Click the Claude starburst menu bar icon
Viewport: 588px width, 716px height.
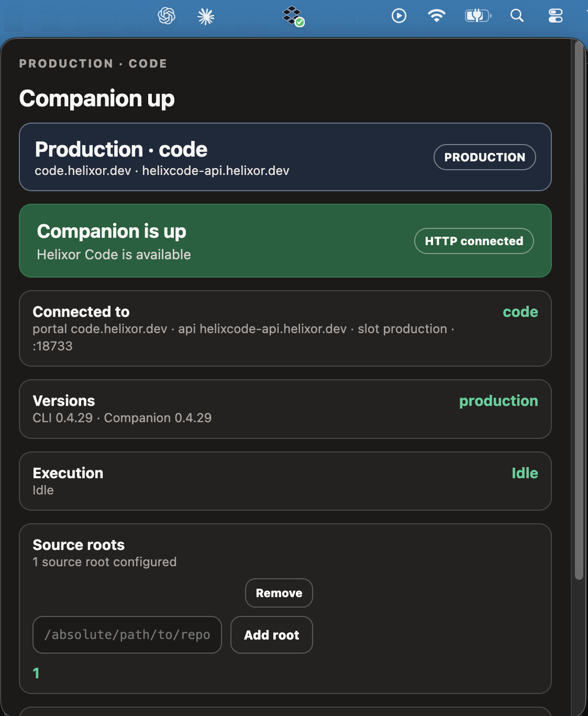pyautogui.click(x=206, y=17)
